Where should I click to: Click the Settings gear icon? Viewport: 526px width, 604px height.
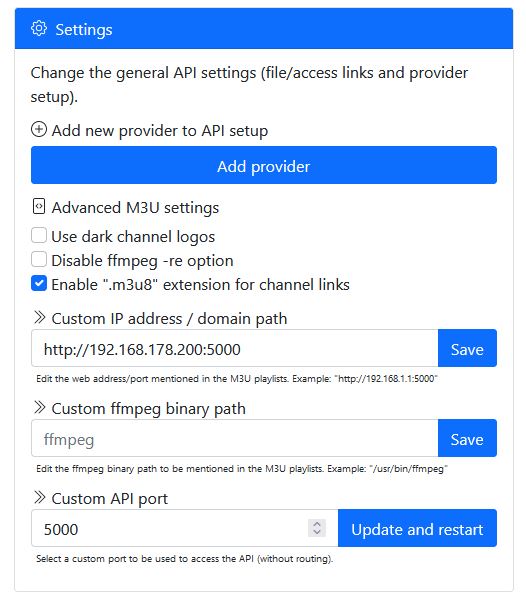39,29
